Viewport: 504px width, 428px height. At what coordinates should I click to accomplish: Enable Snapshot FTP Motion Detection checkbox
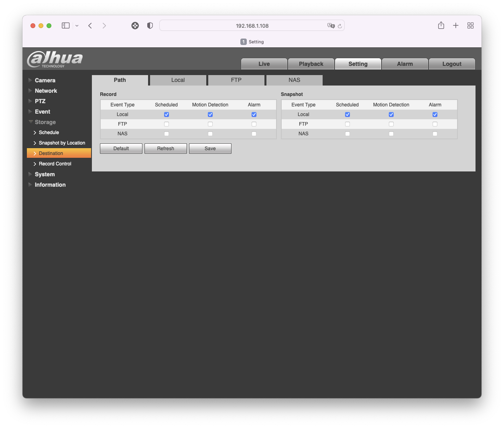[391, 124]
